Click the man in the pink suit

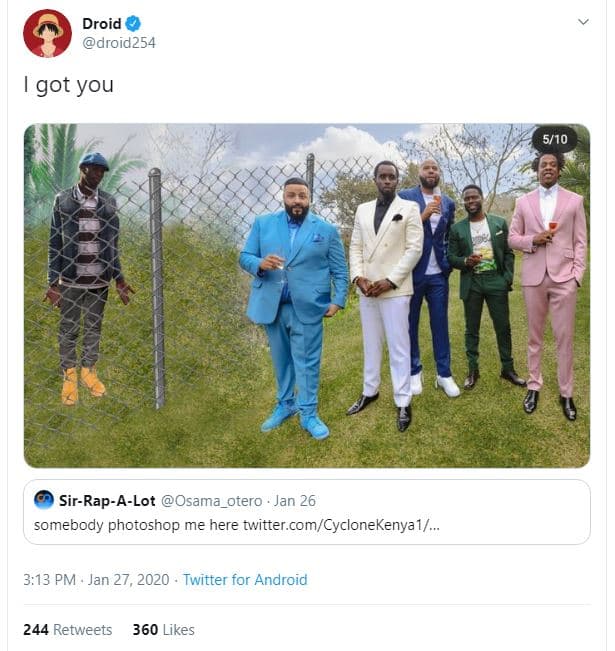tap(548, 270)
